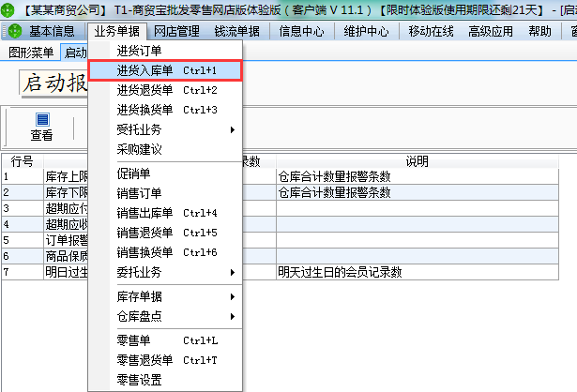Open the 帮助 menu

point(539,32)
